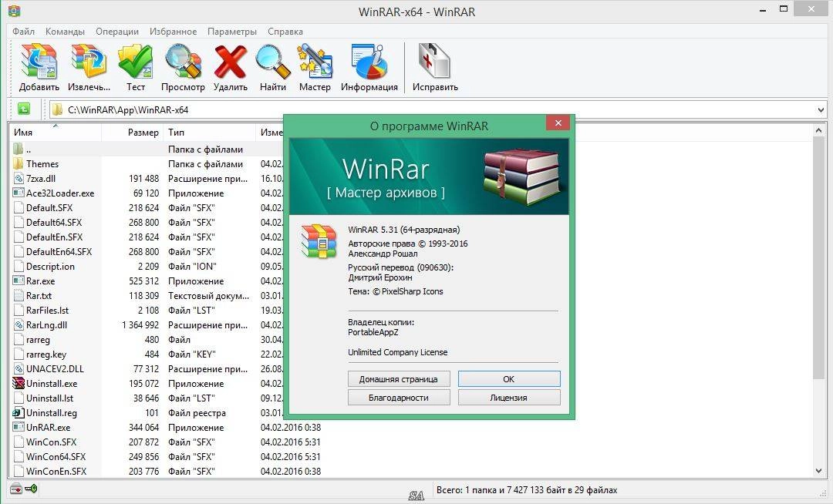Click the WinRAR app icon in title bar
The width and height of the screenshot is (833, 504).
point(15,11)
